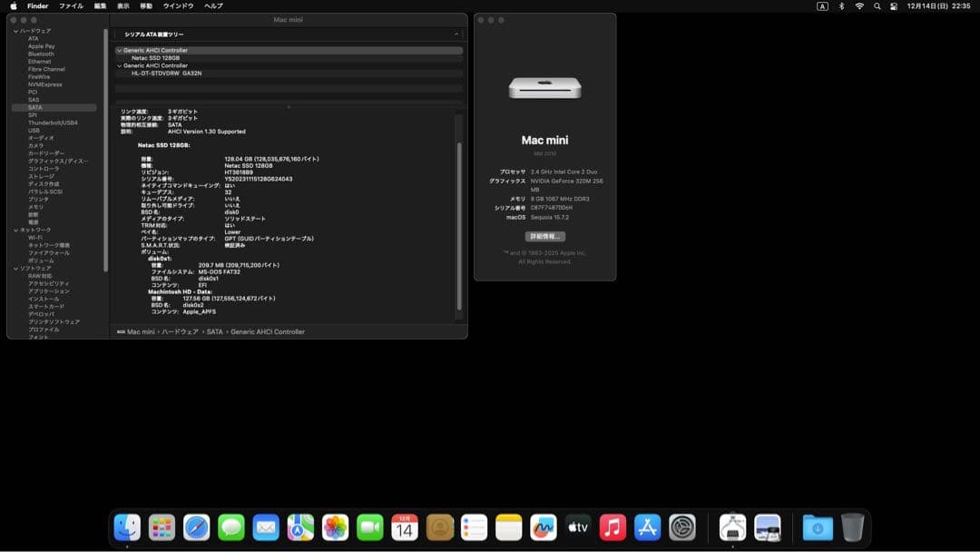
Task: Open Photos from the Dock
Action: pos(335,527)
